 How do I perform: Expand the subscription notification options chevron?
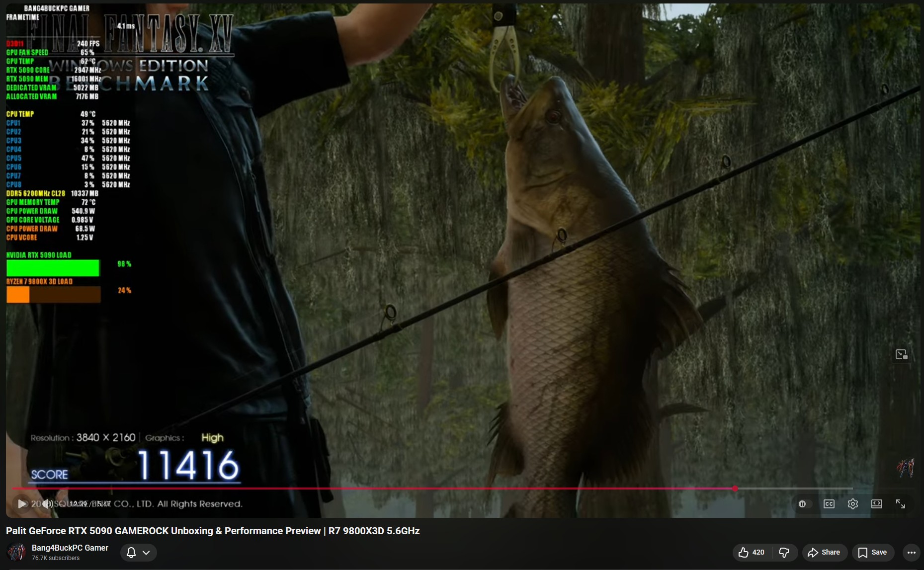pyautogui.click(x=146, y=553)
